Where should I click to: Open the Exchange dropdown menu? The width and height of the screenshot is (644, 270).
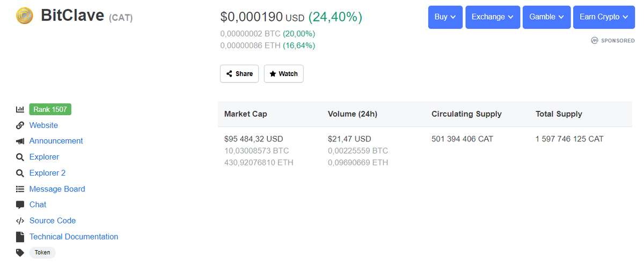click(493, 17)
